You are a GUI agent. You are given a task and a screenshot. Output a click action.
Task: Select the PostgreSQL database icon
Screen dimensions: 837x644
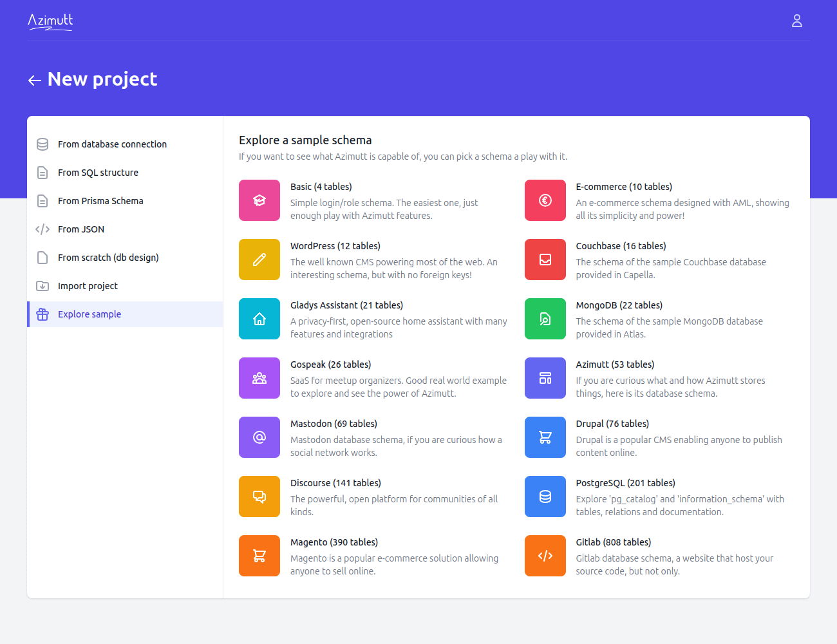tap(545, 497)
